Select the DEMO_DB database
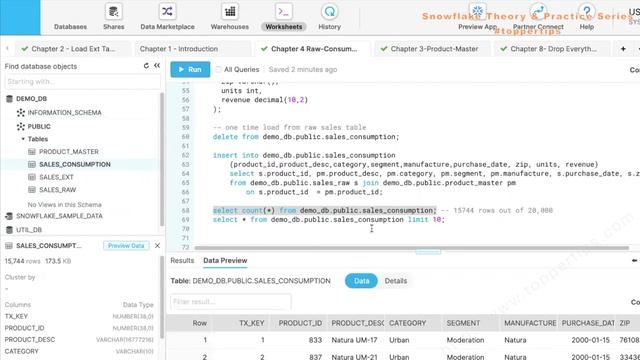 (31, 99)
